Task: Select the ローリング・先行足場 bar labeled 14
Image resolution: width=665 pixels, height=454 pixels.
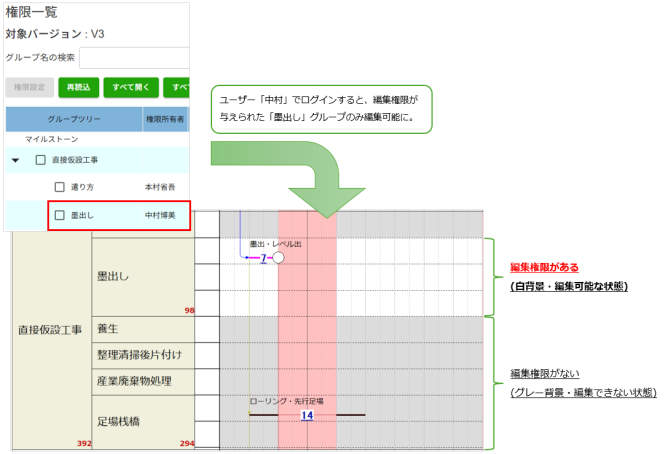Action: click(307, 414)
